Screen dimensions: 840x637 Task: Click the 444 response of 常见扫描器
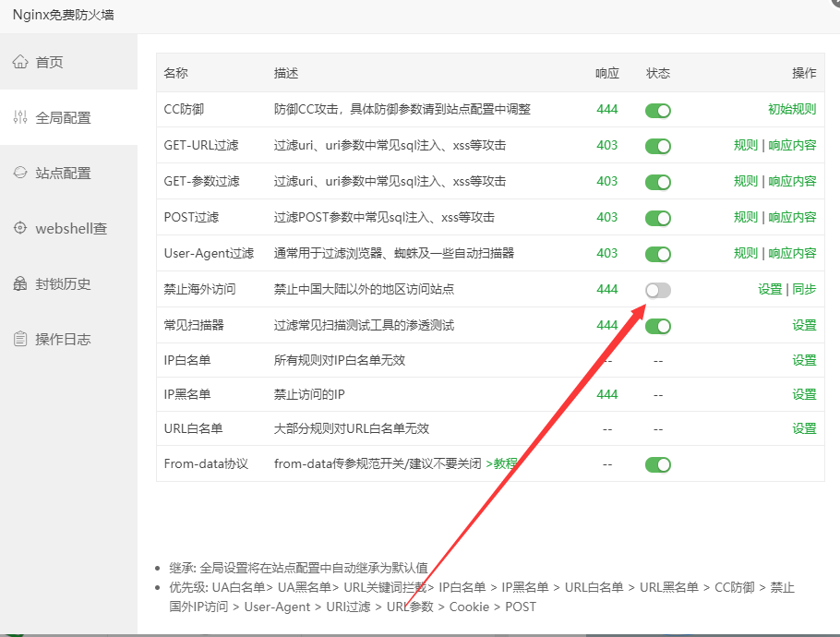point(607,325)
